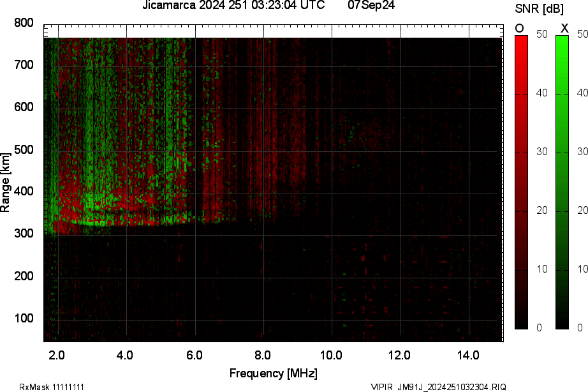
Task: Click the 100 km range tick label
Action: pos(24,319)
